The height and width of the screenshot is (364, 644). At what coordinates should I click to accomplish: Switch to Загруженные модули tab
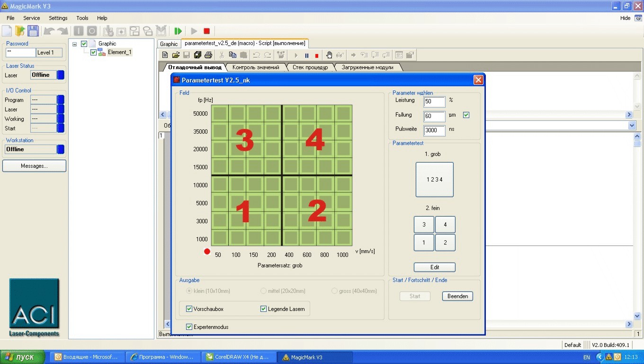pos(368,67)
